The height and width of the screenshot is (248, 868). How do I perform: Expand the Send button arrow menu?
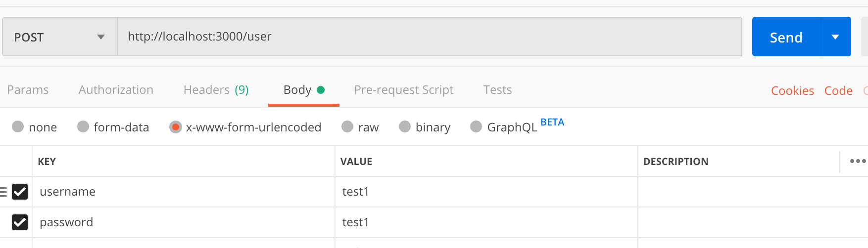tap(835, 37)
